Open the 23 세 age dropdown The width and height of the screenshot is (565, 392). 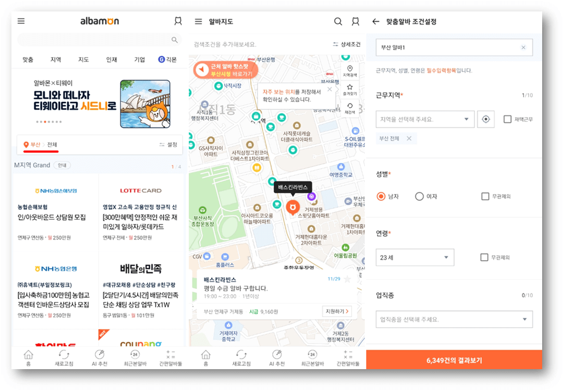click(415, 257)
